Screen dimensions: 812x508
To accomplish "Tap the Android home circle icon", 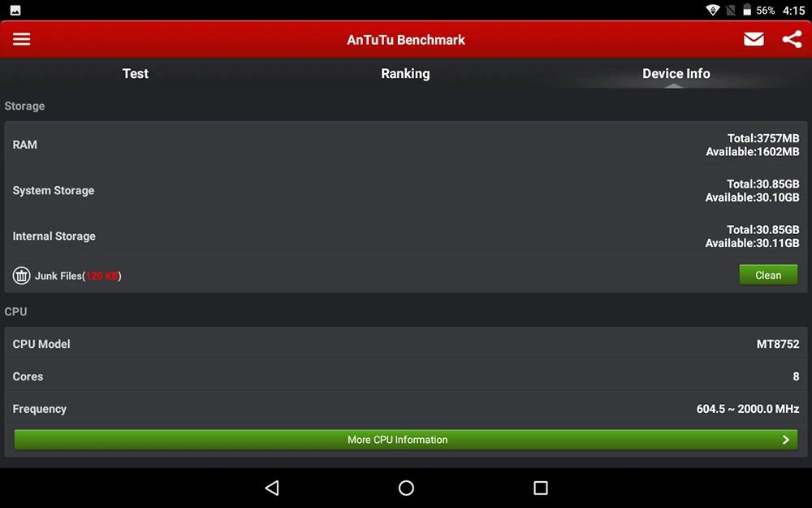I will coord(406,488).
